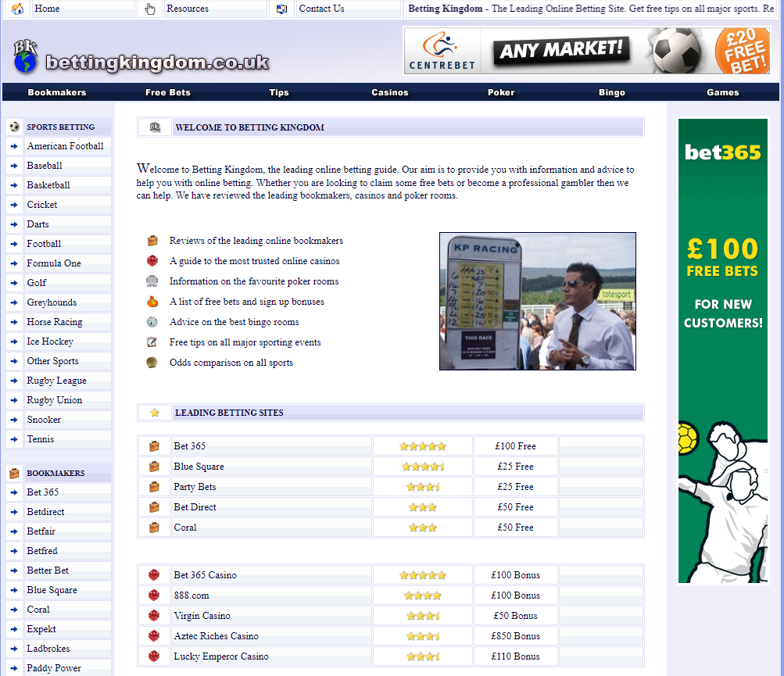
Task: Click the £110 Bonus offer text
Action: pyautogui.click(x=515, y=656)
